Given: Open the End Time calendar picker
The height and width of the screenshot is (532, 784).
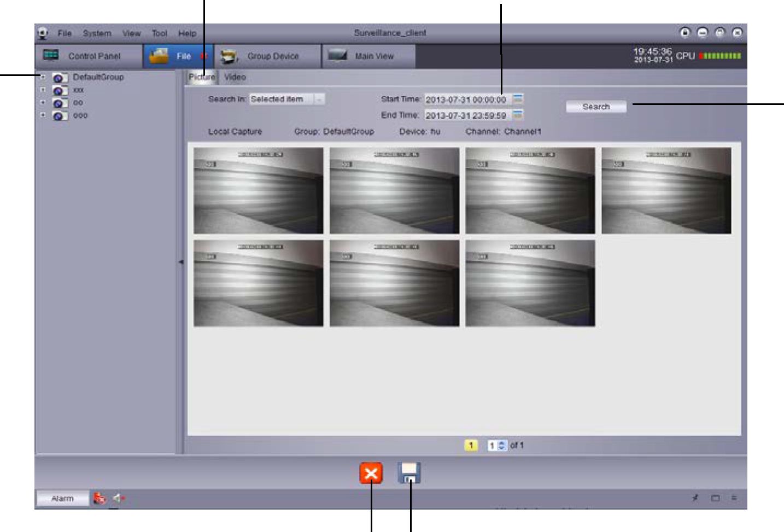Looking at the screenshot, I should (518, 115).
